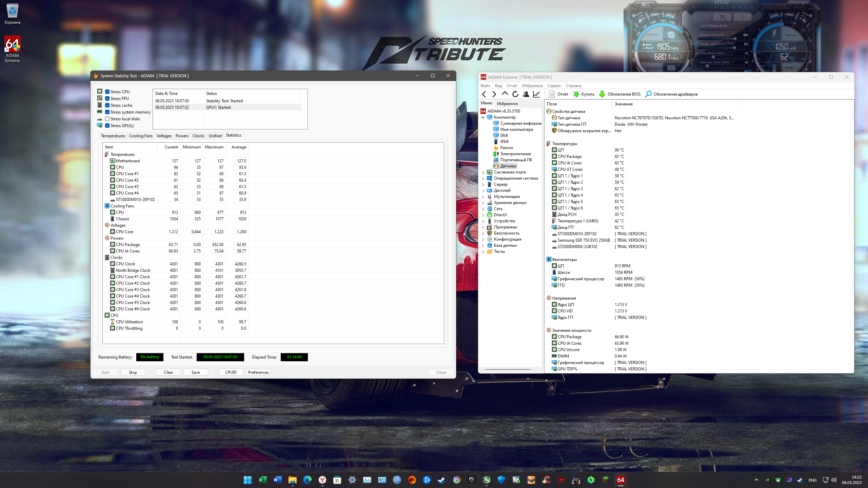Open the Сервис menu
This screenshot has height=488, width=868.
[x=554, y=86]
